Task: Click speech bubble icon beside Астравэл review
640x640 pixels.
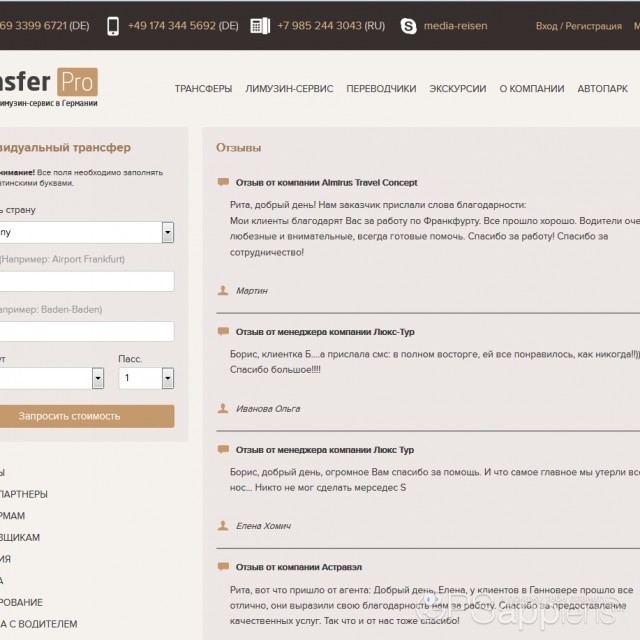Action: [x=222, y=567]
